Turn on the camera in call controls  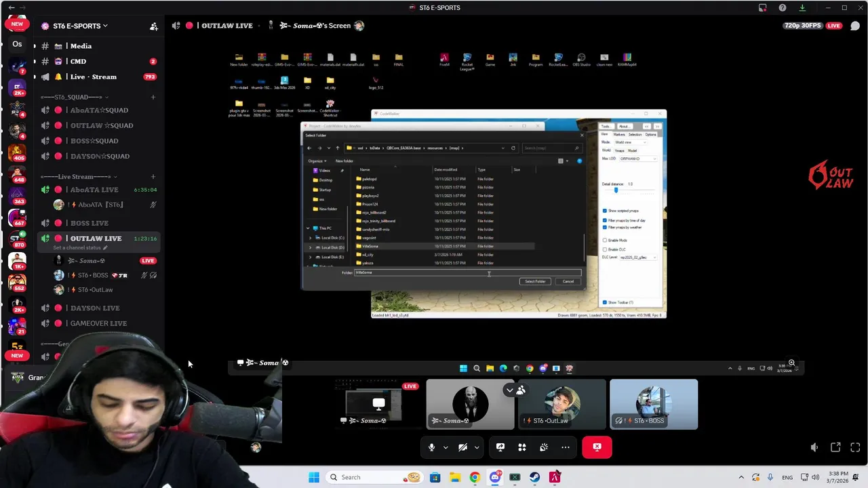463,447
